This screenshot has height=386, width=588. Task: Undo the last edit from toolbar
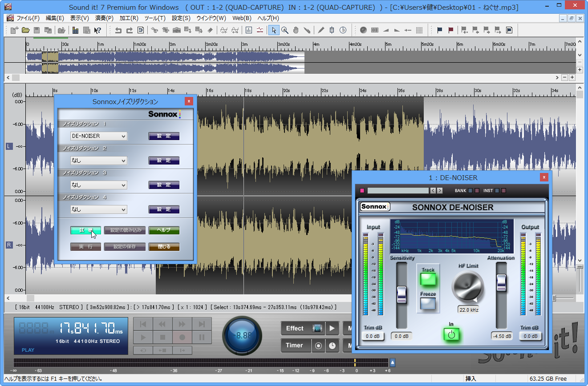[118, 30]
